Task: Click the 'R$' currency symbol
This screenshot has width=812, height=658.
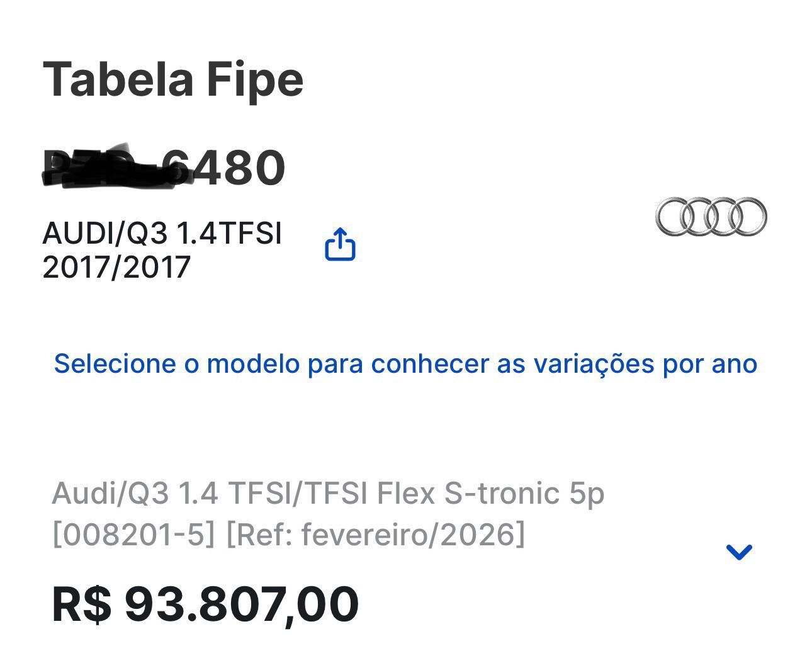Action: tap(82, 604)
